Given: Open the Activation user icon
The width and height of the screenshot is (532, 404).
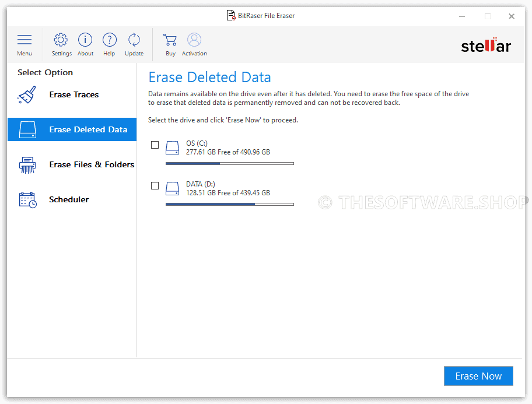Looking at the screenshot, I should (x=194, y=40).
